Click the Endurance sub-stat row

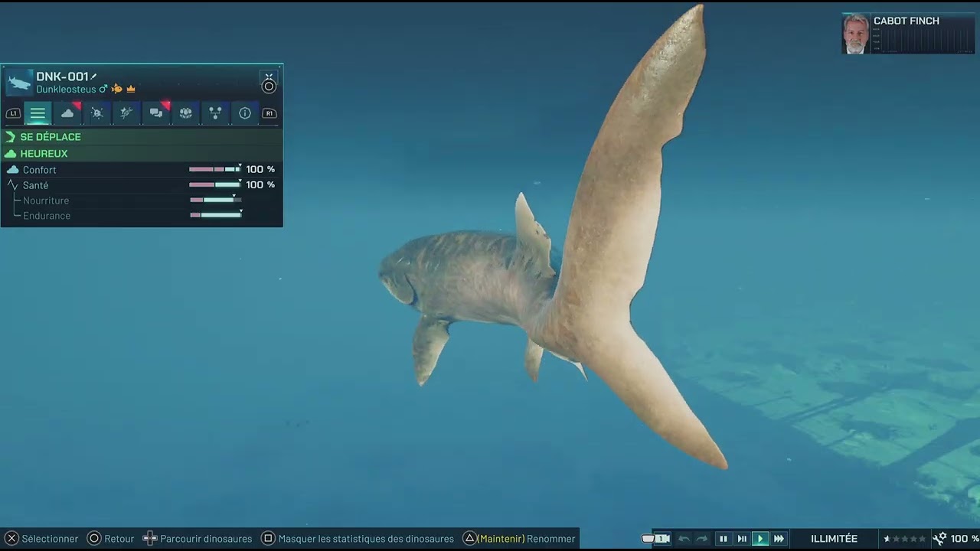[142, 216]
